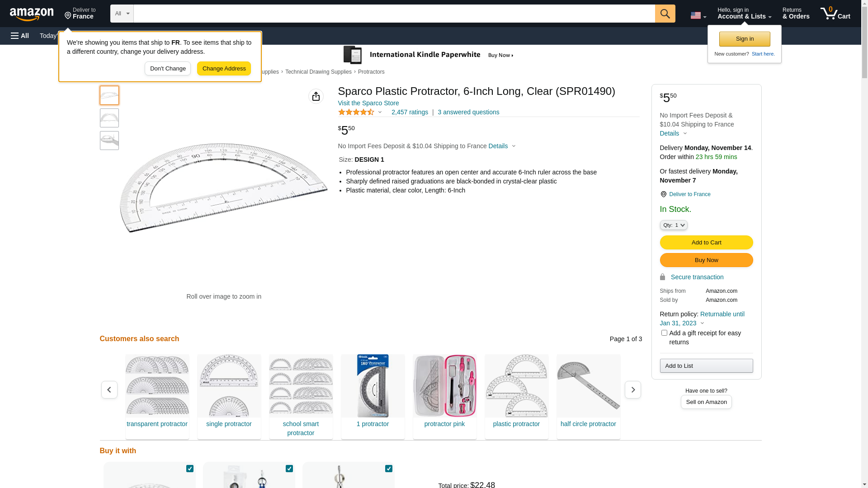The image size is (868, 488).
Task: Open the search category All dropdown
Action: pos(122,14)
